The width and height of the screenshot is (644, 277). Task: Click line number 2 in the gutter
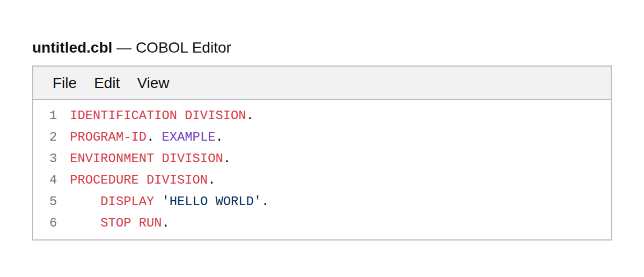pos(53,137)
